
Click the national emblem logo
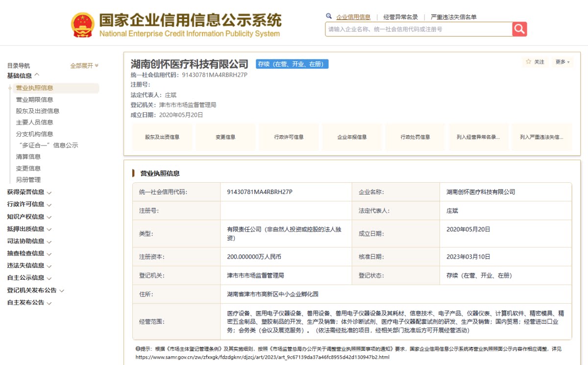[x=83, y=25]
